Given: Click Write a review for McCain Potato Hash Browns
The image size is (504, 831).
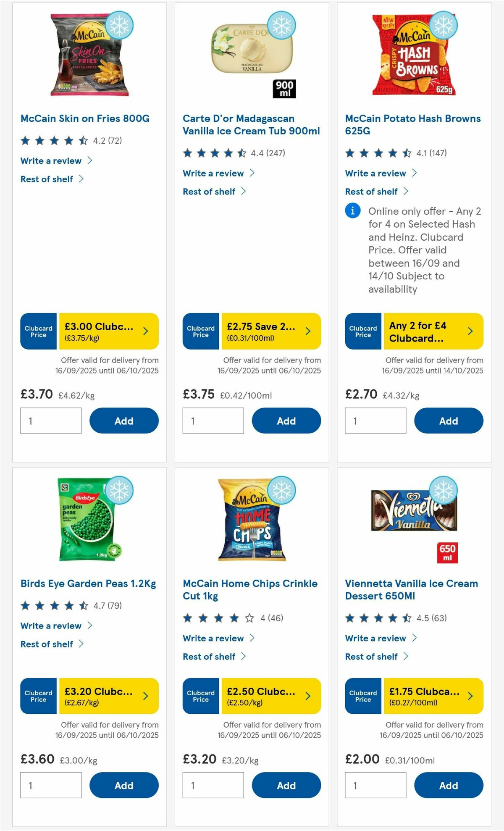Looking at the screenshot, I should tap(375, 173).
